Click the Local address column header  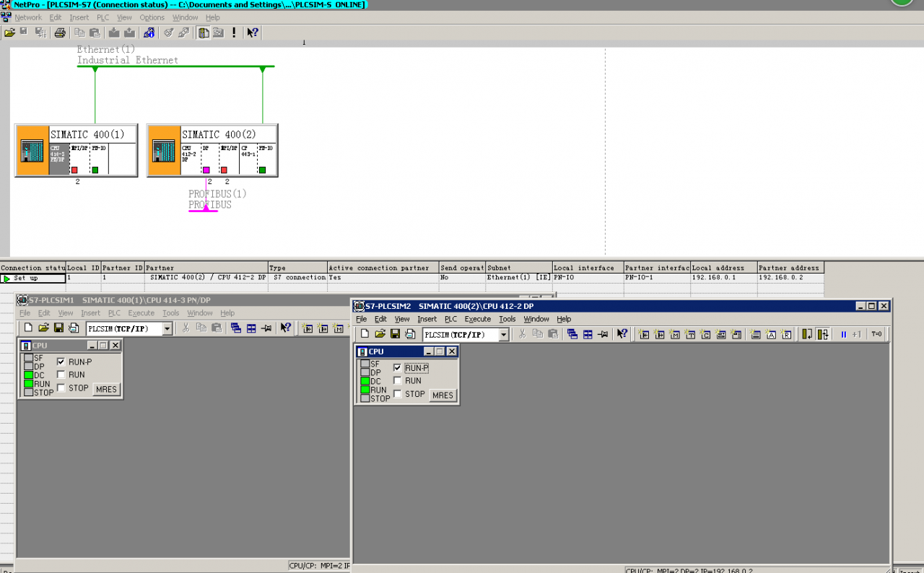click(x=723, y=268)
